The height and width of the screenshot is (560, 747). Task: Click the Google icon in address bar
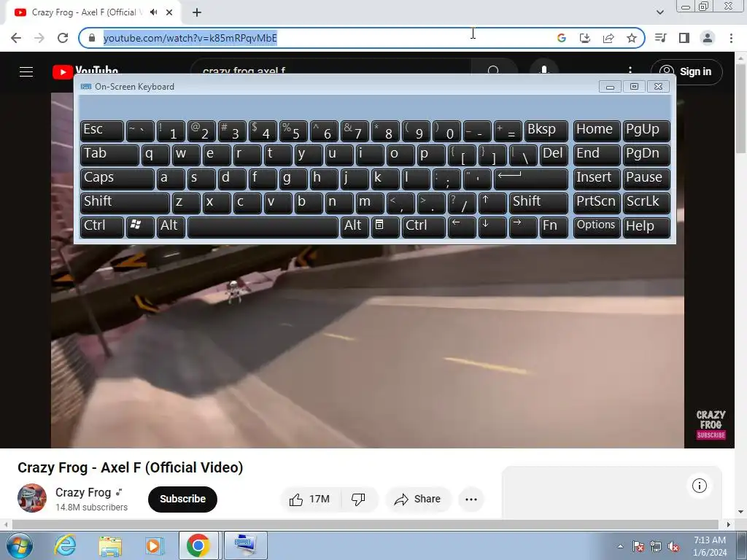(561, 38)
